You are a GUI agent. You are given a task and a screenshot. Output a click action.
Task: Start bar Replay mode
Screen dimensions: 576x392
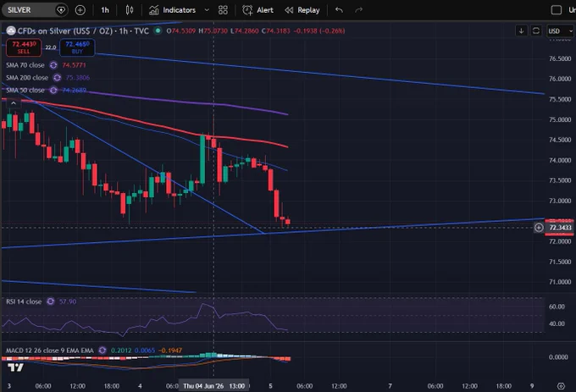point(302,10)
